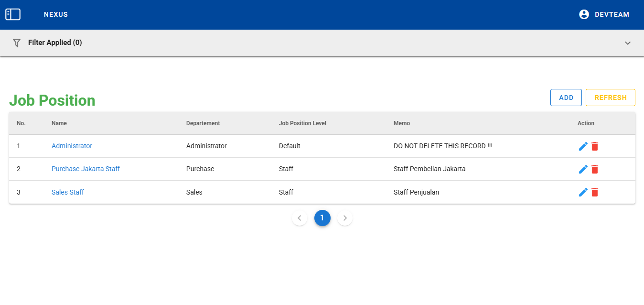Click the pencil icon for Sales Staff
The width and height of the screenshot is (644, 305).
tap(583, 192)
